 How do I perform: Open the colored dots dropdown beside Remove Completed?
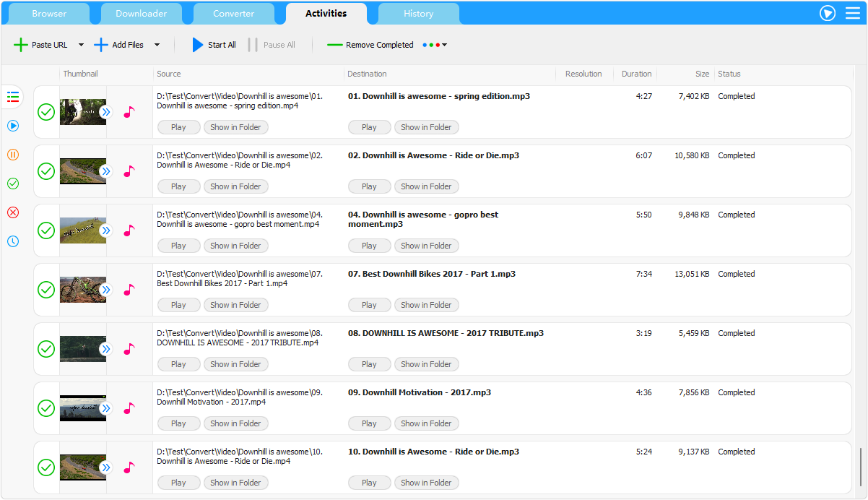click(435, 45)
